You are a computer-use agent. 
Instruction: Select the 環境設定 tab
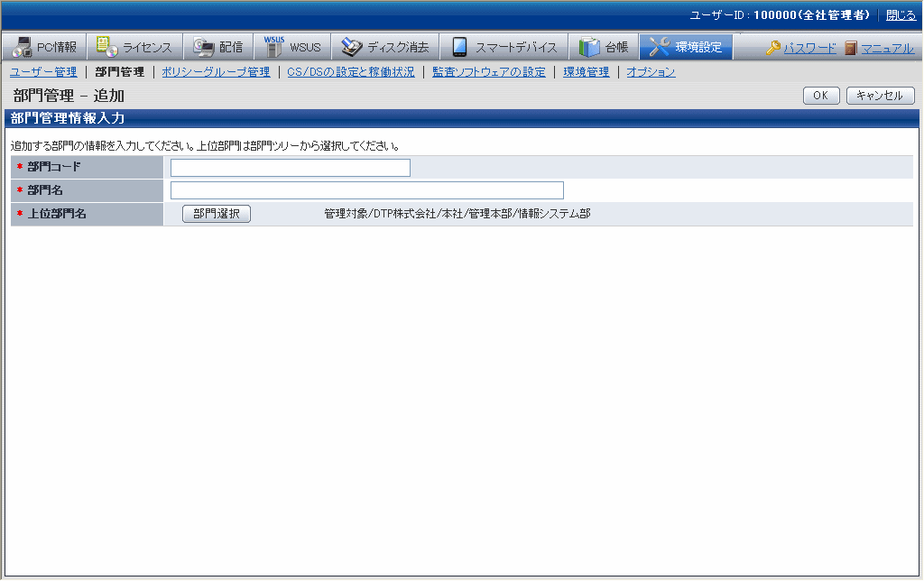(x=686, y=47)
